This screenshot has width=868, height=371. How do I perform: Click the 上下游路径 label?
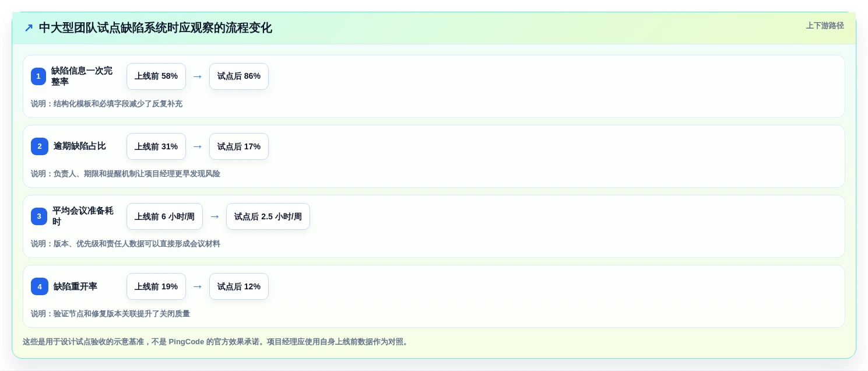tap(825, 26)
